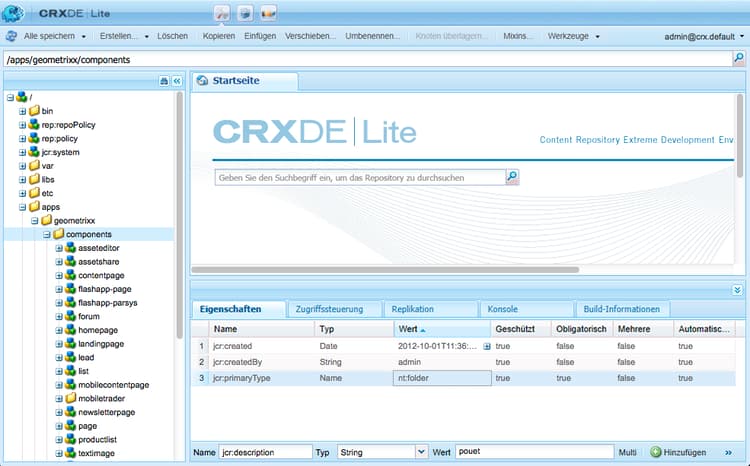Click the Einfügen button
Screen dimensions: 750x466
(260, 36)
